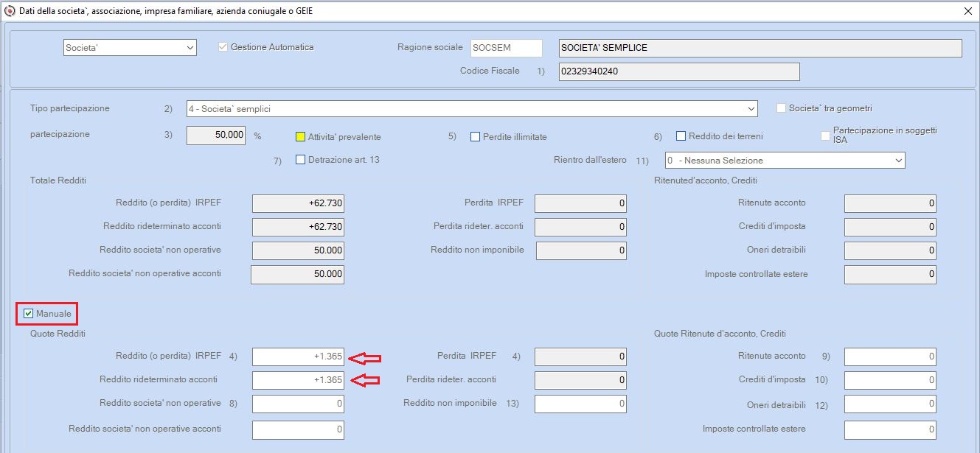
Task: Click the Quote Redditi section heading
Action: (x=58, y=334)
